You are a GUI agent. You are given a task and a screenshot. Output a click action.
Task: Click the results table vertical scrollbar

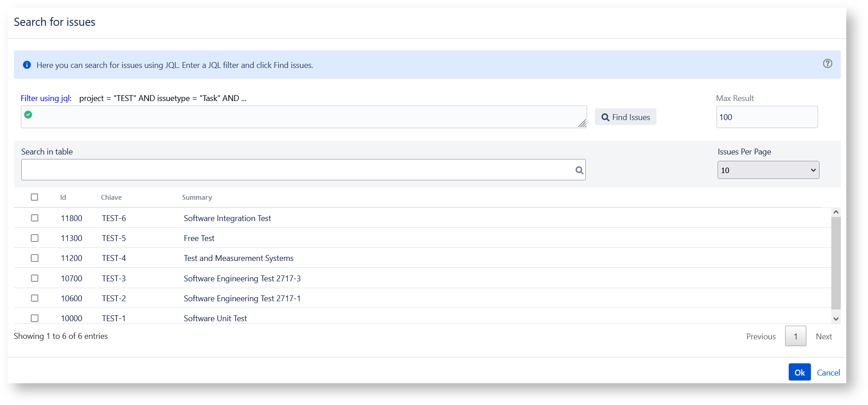click(836, 263)
